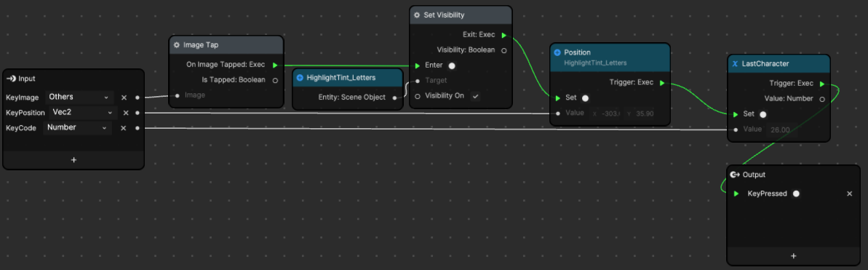Click the KeyCode label in Input node

coord(21,128)
